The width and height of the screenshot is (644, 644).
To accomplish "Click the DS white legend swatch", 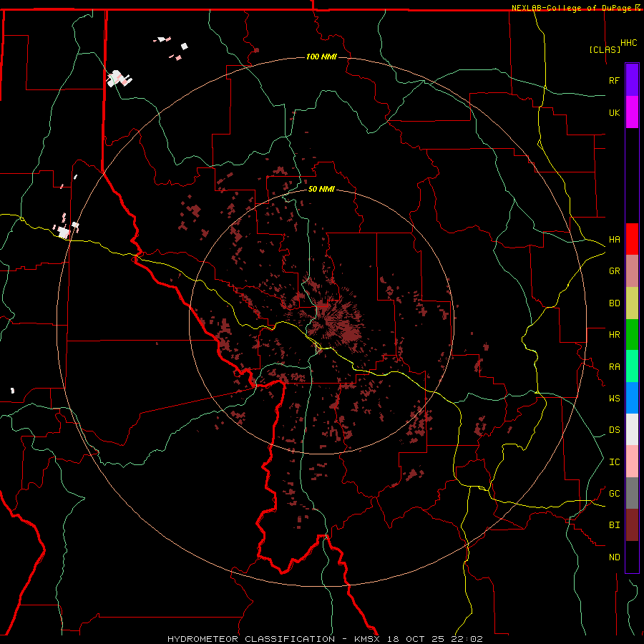I will click(632, 429).
